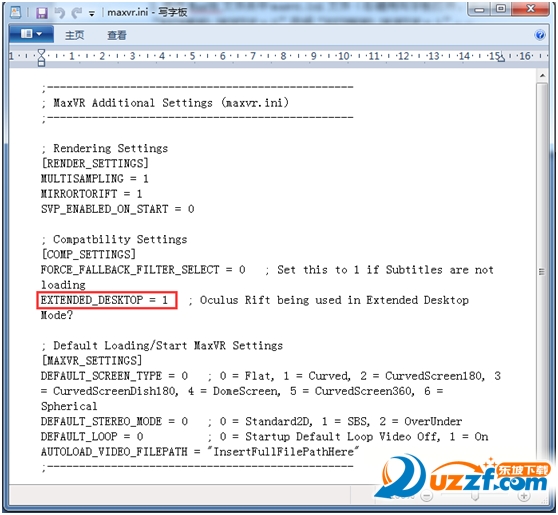
Task: Expand the Customize Quick Access Toolbar arrow
Action: click(x=92, y=14)
